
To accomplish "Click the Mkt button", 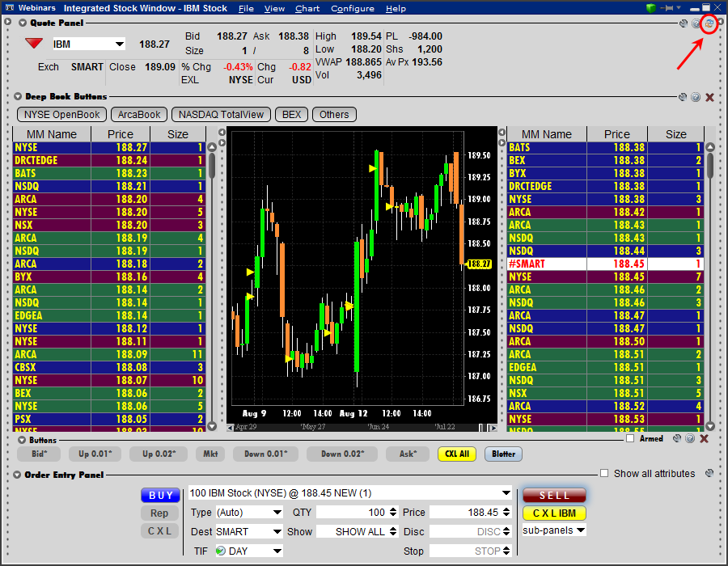I will click(210, 454).
